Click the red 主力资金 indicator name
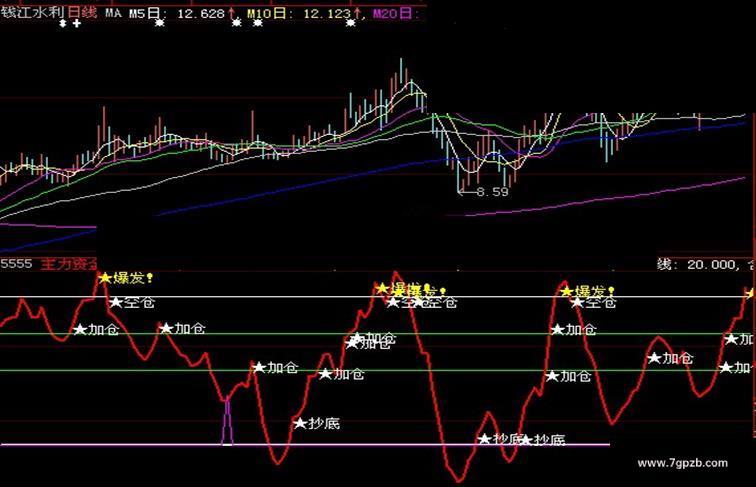Screen dimensions: 756x487 point(68,264)
